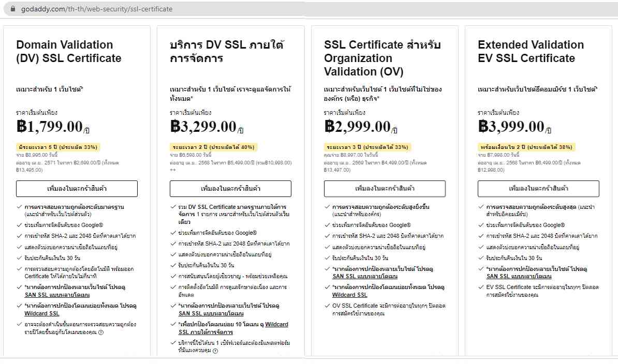
Task: Open SAN SSL link in the Domain Validation card
Action: pos(57,295)
